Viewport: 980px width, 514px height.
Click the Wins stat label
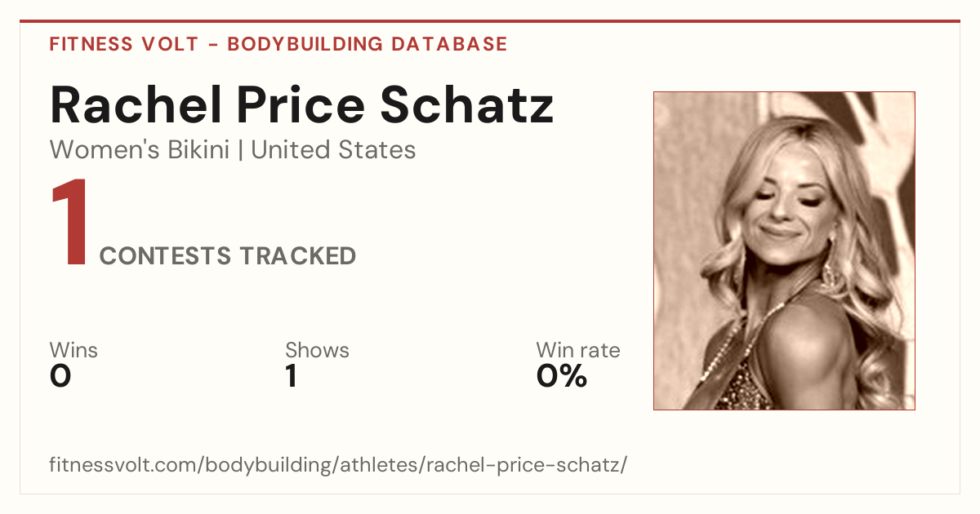[73, 350]
